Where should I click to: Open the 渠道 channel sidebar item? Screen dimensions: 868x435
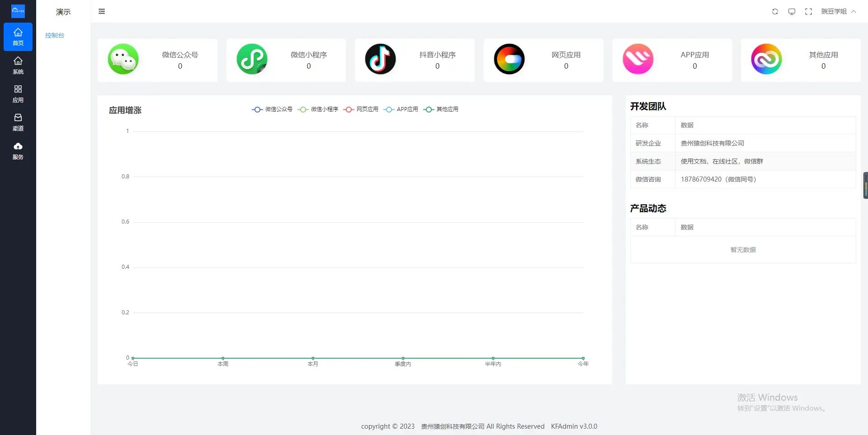pos(18,122)
